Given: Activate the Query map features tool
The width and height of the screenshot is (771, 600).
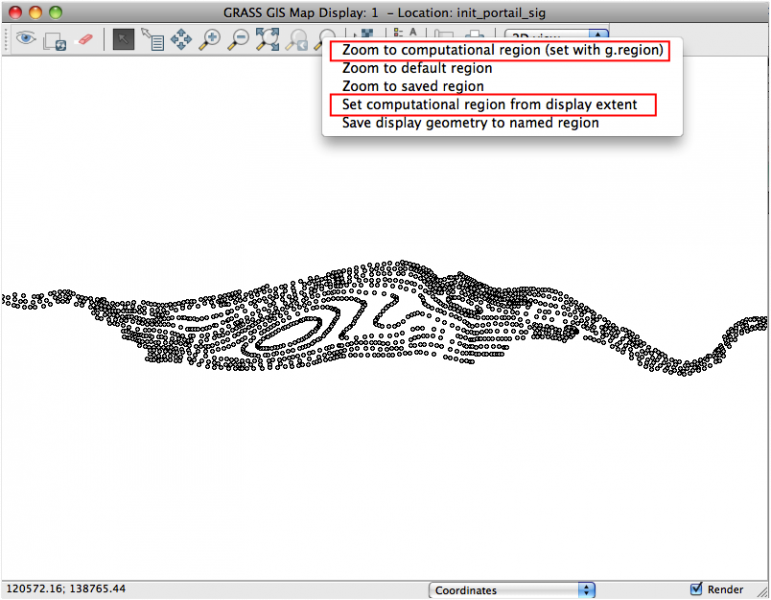Looking at the screenshot, I should [x=152, y=40].
